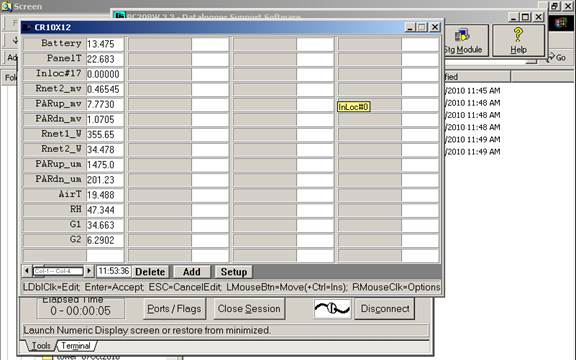
Task: Click the AirT label cell
Action: point(55,195)
